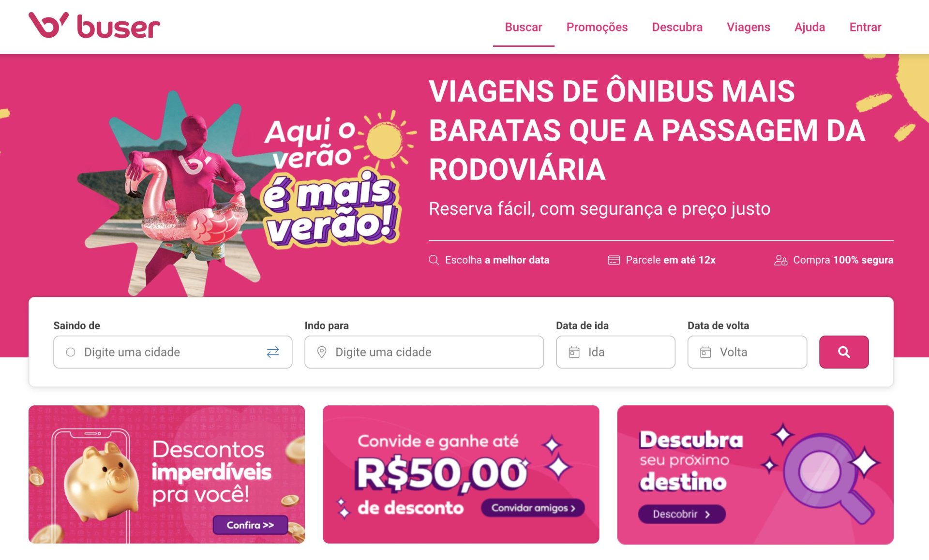
Task: Click the Confira >> button
Action: (250, 525)
